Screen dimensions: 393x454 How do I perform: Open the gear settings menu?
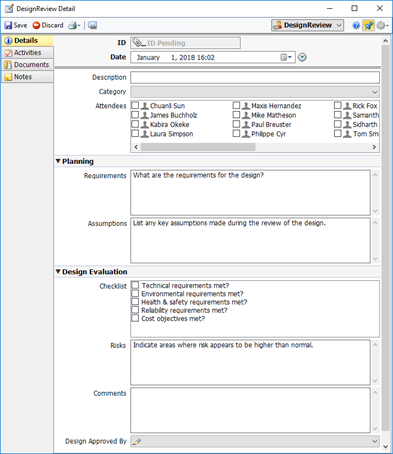(382, 25)
